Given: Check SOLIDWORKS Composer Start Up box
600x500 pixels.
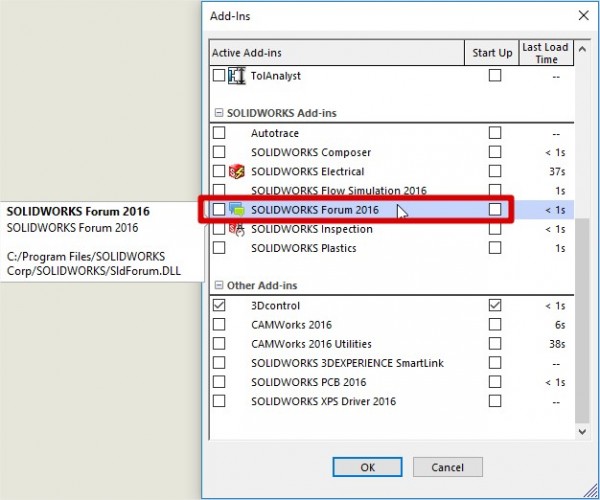Looking at the screenshot, I should click(x=495, y=152).
